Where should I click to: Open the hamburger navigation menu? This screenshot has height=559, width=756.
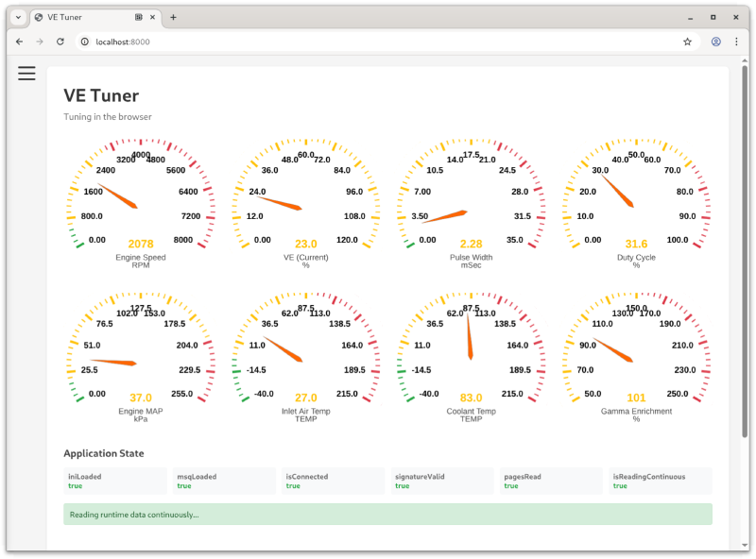pyautogui.click(x=26, y=73)
